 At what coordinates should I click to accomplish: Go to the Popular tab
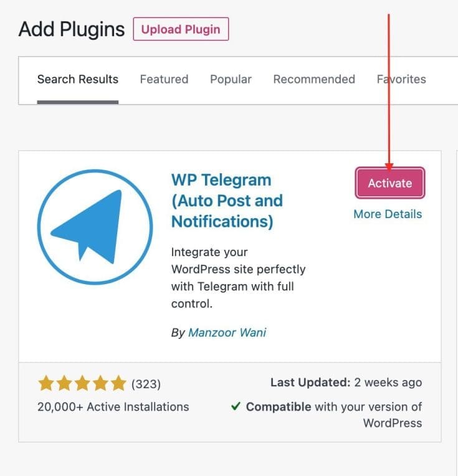tap(231, 79)
